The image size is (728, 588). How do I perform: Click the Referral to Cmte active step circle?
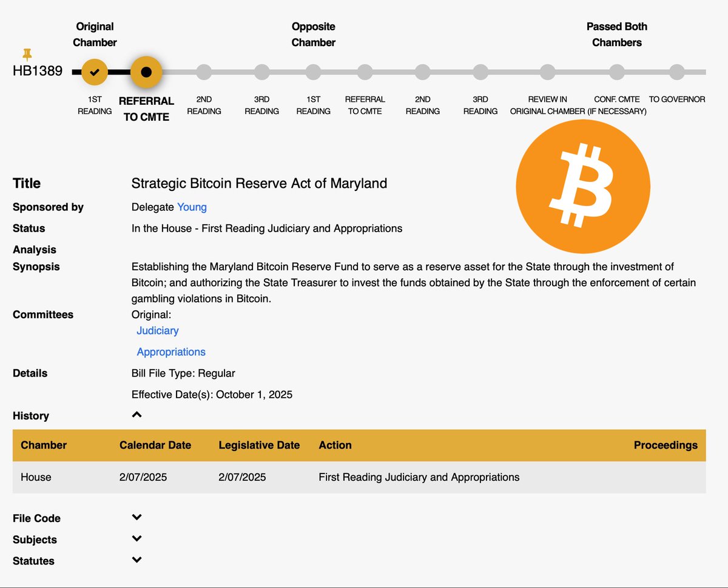tap(146, 72)
